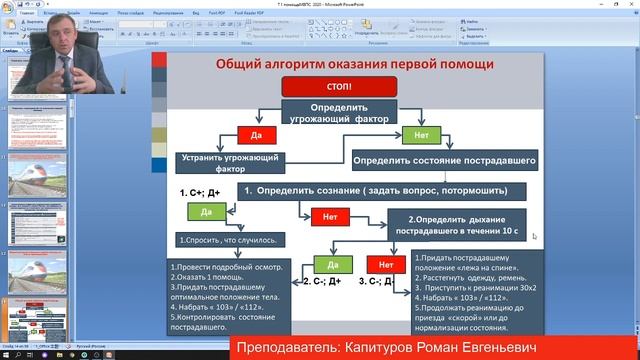Image resolution: width=640 pixels, height=360 pixels.
Task: Open File Explorer from the taskbar
Action: coord(60,355)
